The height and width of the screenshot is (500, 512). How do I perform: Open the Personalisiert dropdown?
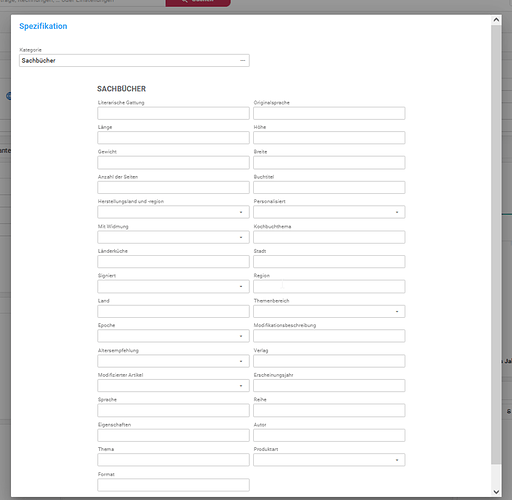(329, 212)
